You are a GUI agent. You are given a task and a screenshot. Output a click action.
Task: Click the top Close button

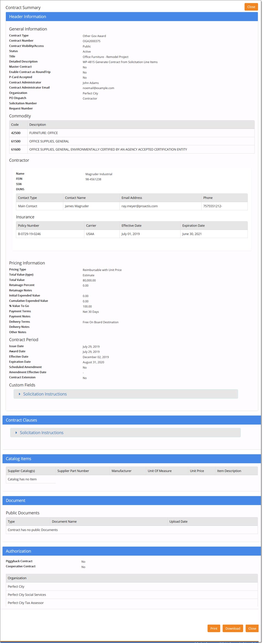(251, 7)
